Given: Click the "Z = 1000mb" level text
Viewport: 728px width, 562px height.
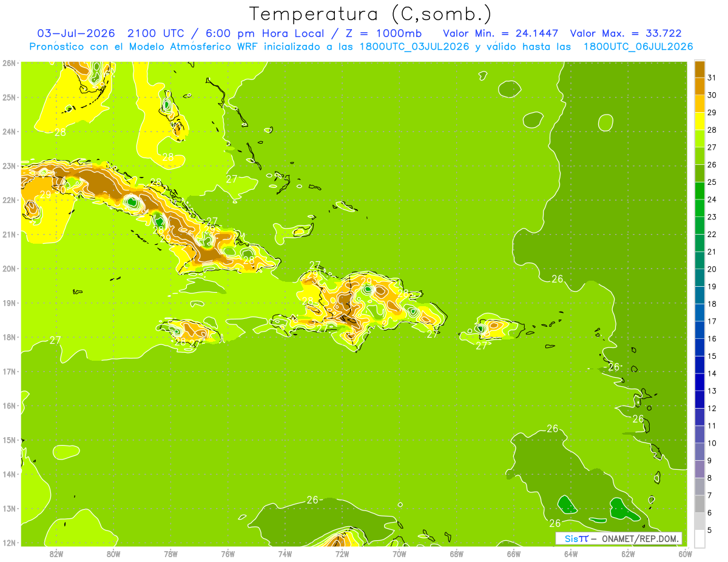Looking at the screenshot, I should click(383, 33).
